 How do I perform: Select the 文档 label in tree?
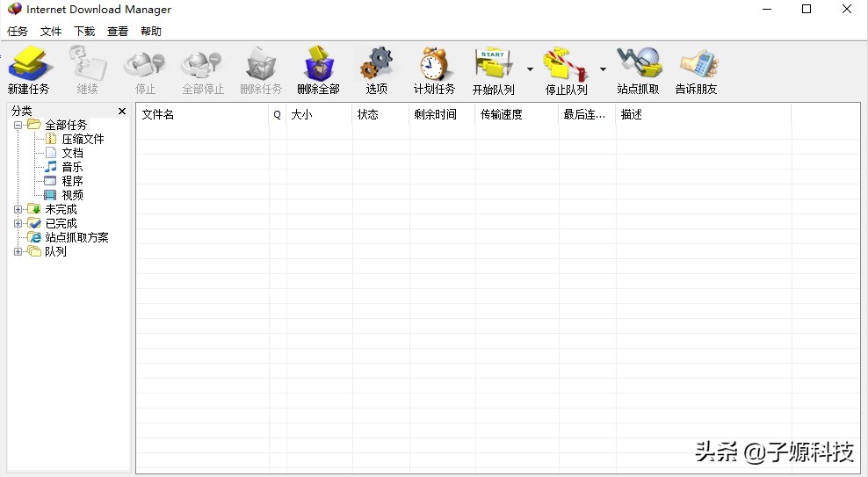tap(73, 153)
